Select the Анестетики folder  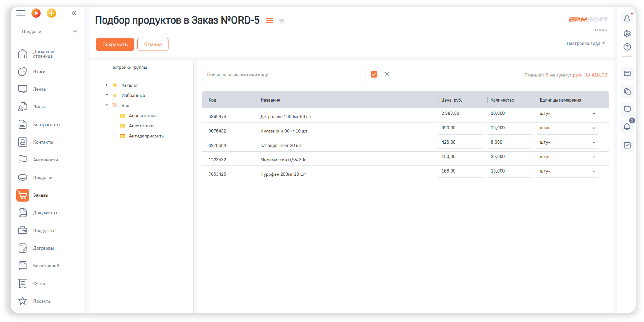pyautogui.click(x=141, y=126)
